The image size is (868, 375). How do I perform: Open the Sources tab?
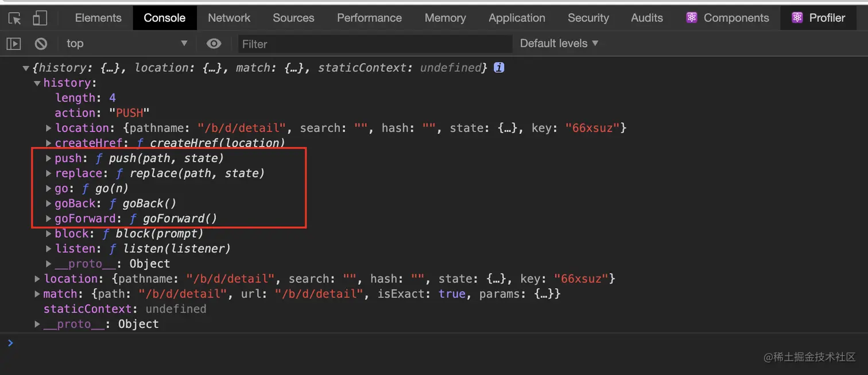coord(293,18)
